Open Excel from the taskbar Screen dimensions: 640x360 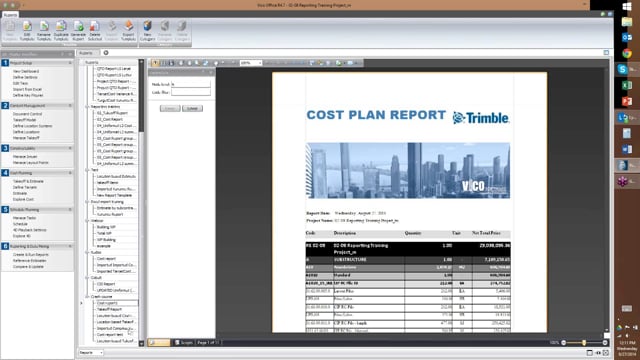click(x=627, y=85)
